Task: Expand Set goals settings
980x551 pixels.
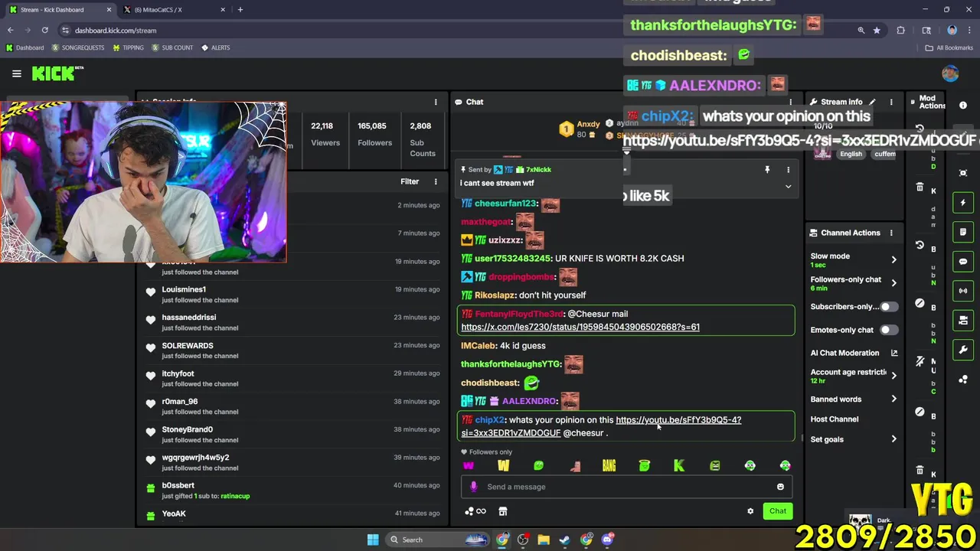Action: pos(893,439)
